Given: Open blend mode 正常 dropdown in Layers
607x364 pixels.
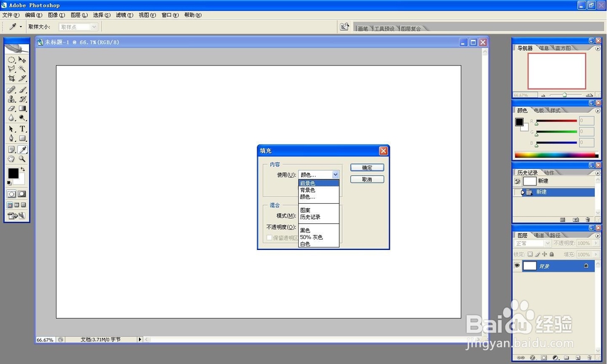Looking at the screenshot, I should coord(533,243).
